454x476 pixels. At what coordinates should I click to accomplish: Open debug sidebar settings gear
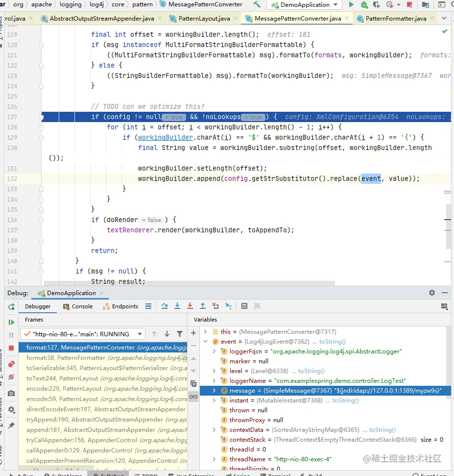click(x=11, y=409)
